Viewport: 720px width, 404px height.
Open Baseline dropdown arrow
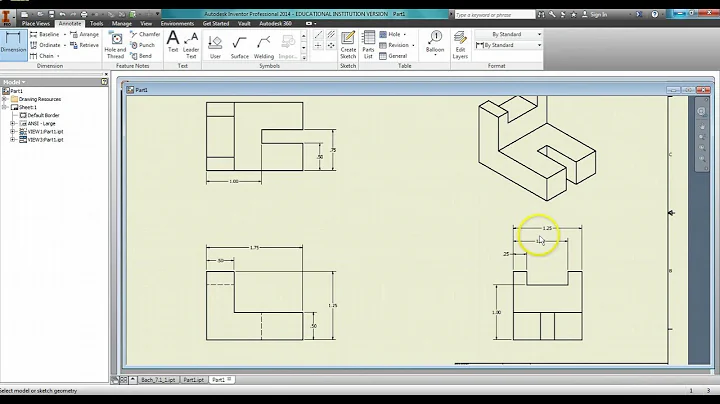[64, 34]
